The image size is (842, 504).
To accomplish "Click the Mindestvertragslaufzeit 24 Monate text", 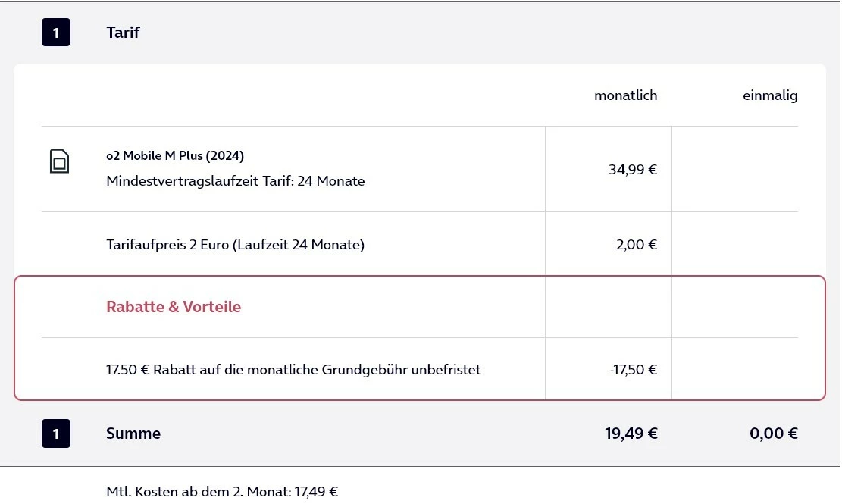I will point(236,181).
